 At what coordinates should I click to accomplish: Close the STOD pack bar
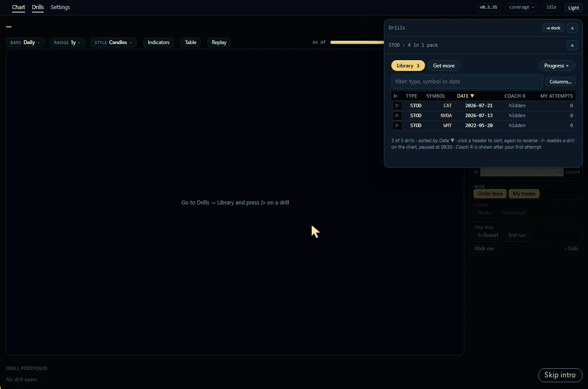coord(572,45)
